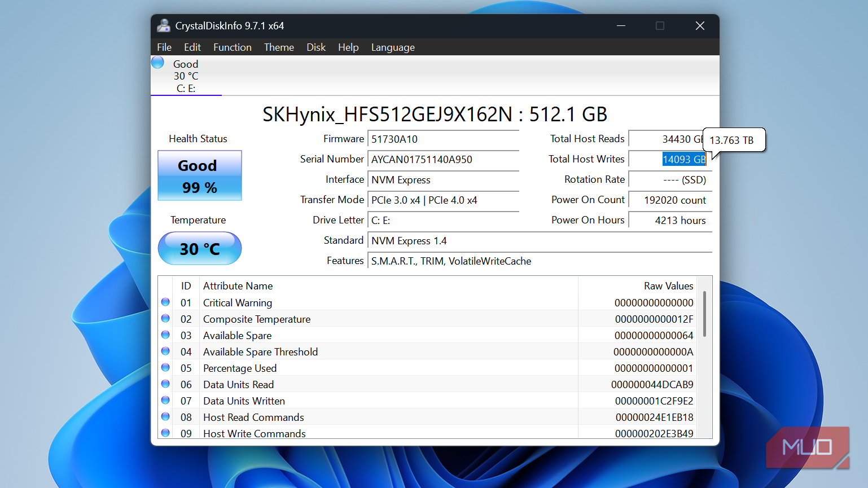Click the status orb for Available Spare Threshold
The image size is (868, 488).
[165, 351]
